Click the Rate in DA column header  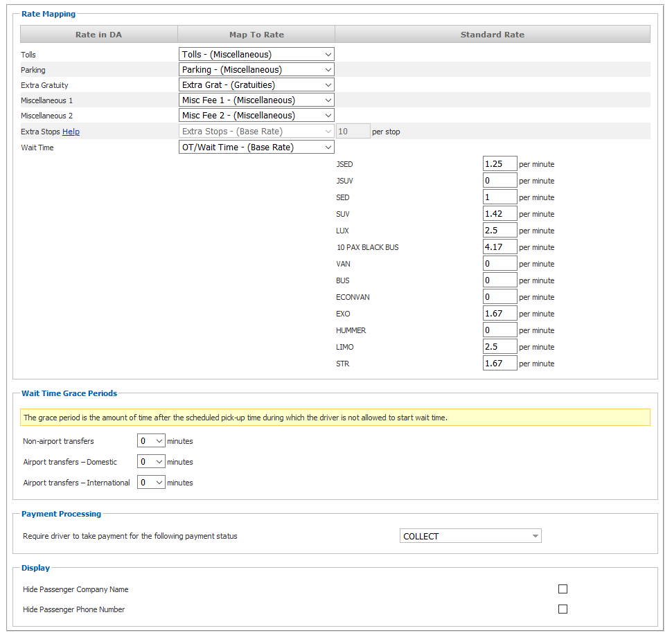[98, 35]
